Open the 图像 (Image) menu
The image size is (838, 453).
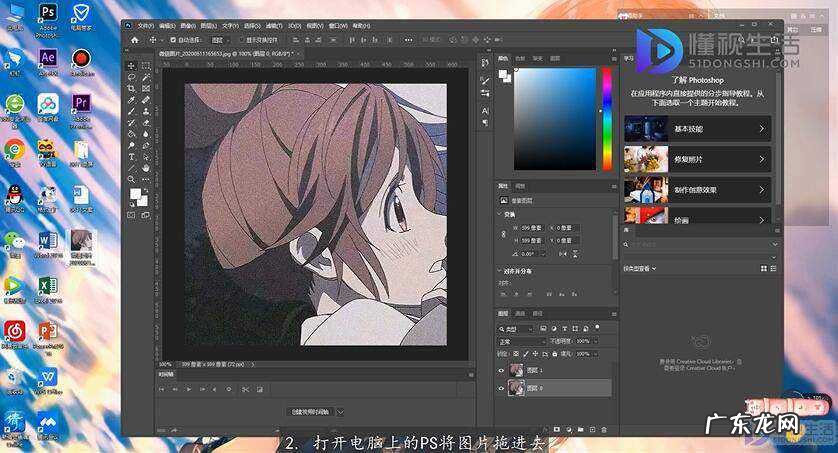[x=188, y=26]
